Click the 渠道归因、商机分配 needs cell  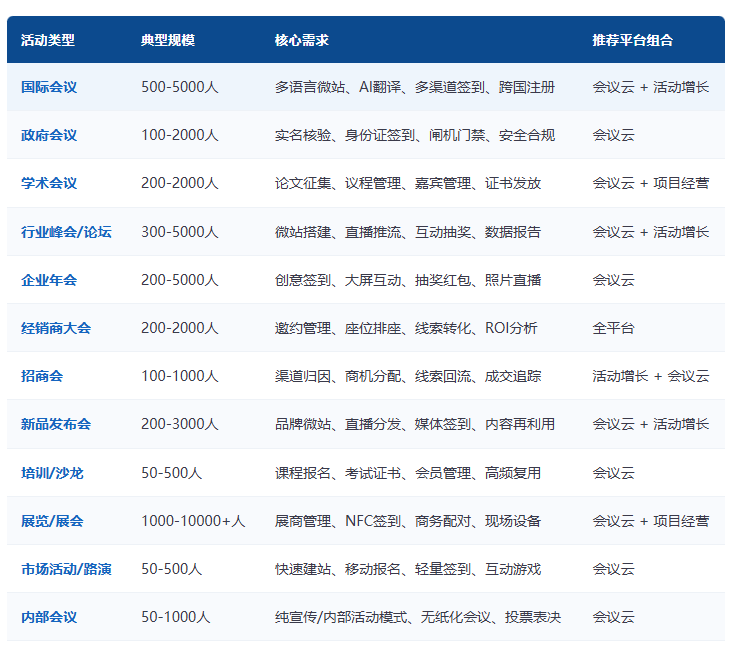408,376
